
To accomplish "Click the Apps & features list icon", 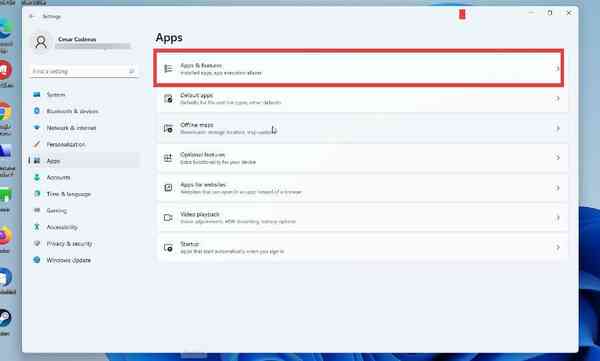I will pyautogui.click(x=168, y=69).
